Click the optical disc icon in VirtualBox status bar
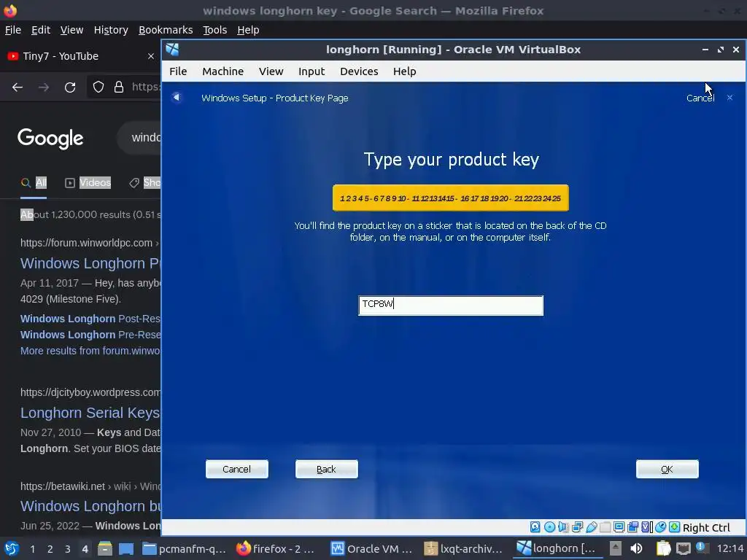 (x=549, y=527)
